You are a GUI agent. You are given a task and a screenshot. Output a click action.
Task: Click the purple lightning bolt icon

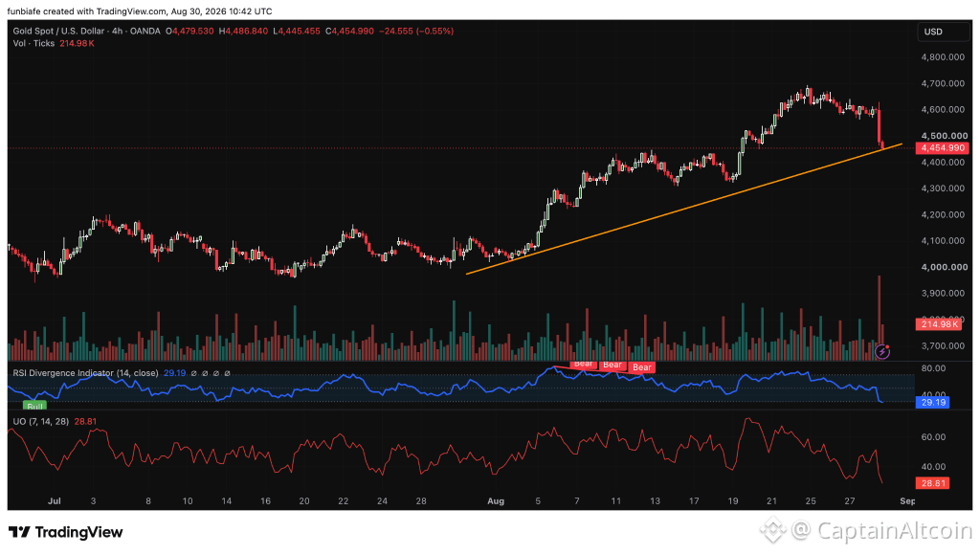[881, 352]
